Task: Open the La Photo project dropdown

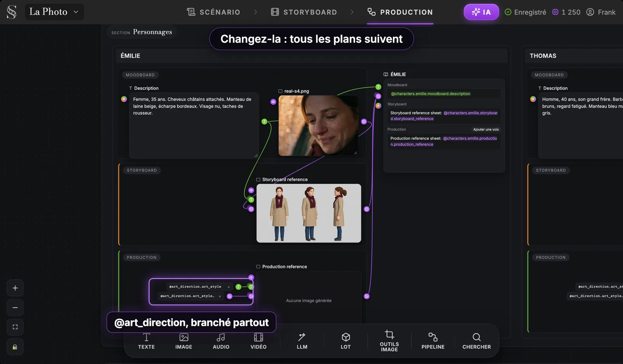Action: [54, 12]
